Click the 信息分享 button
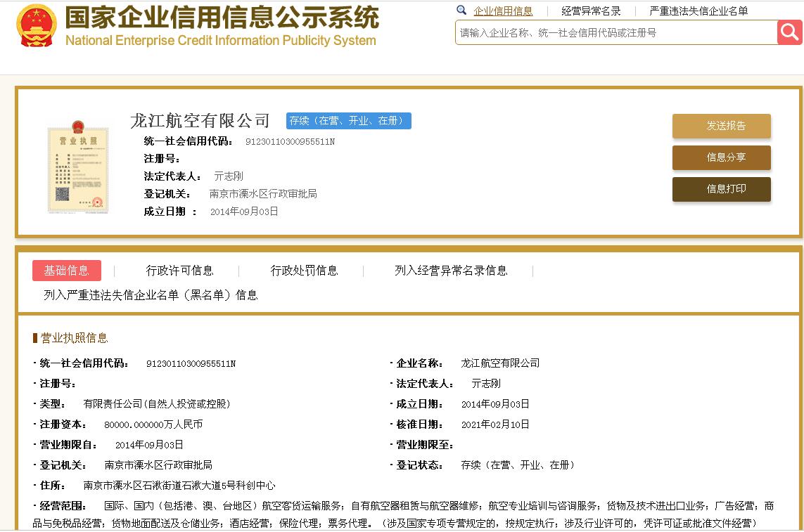Image resolution: width=804 pixels, height=532 pixels. [722, 157]
